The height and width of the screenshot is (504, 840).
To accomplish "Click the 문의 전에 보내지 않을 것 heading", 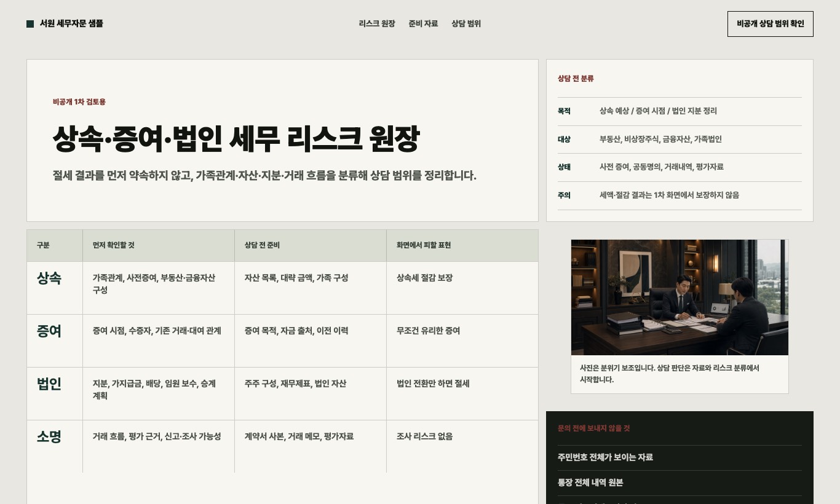I will coord(593,428).
